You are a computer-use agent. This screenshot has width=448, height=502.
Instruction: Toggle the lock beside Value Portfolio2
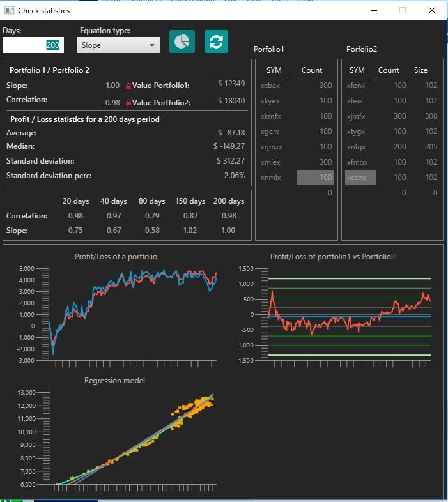point(128,102)
